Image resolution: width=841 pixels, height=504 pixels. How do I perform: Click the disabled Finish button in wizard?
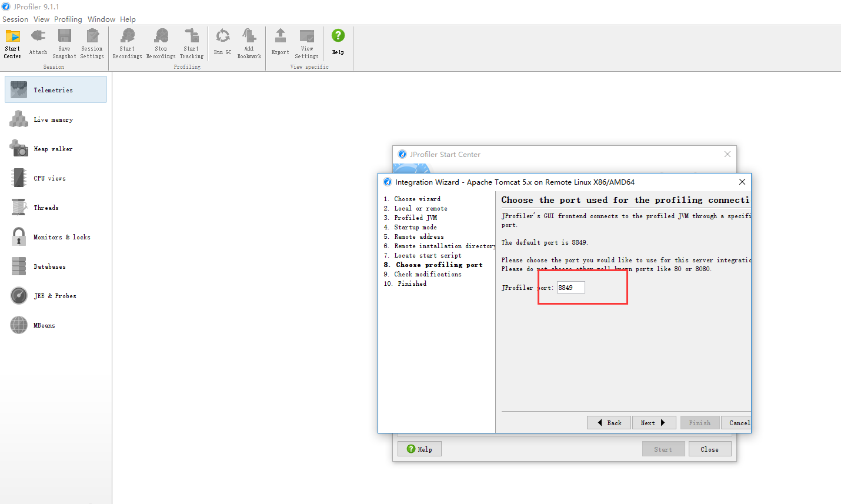point(699,423)
